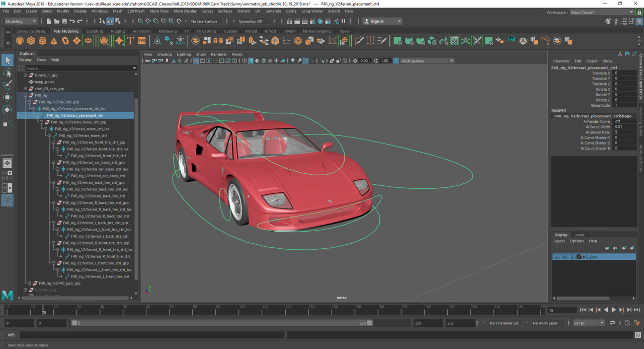This screenshot has width=644, height=349.
Task: Open the 24 fps frame rate dropdown
Action: (x=588, y=323)
